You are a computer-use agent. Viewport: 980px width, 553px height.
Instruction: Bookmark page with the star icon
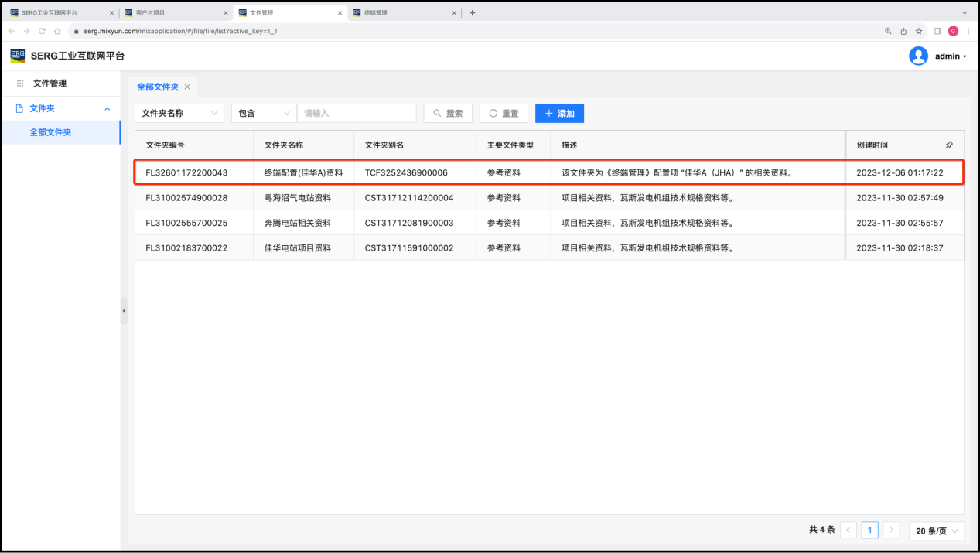[x=919, y=31]
